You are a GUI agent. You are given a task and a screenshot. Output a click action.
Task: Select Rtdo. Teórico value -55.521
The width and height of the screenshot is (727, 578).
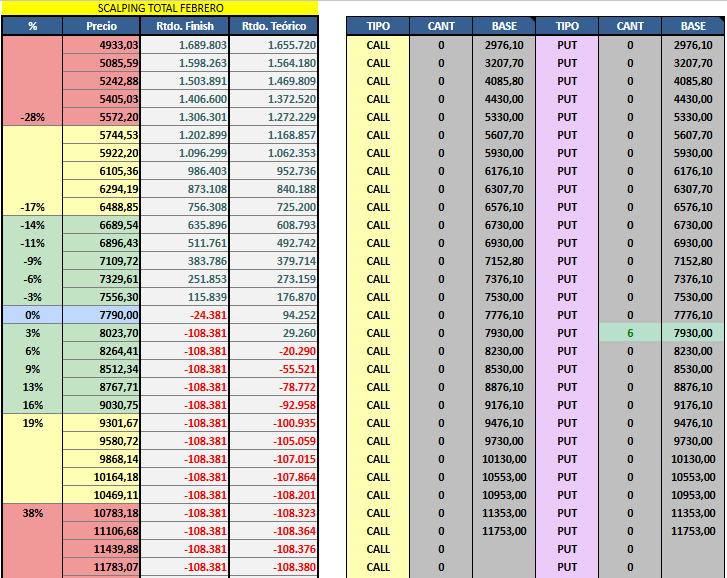click(x=274, y=369)
